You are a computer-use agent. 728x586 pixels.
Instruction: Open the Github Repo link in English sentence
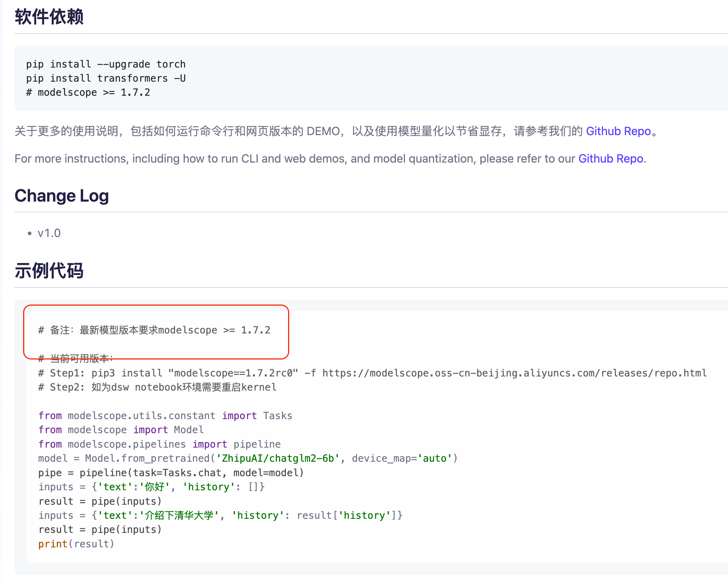pyautogui.click(x=611, y=159)
